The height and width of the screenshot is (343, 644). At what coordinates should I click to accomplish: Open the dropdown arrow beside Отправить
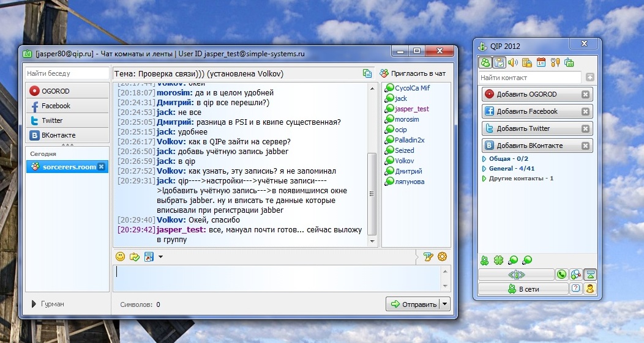point(445,304)
